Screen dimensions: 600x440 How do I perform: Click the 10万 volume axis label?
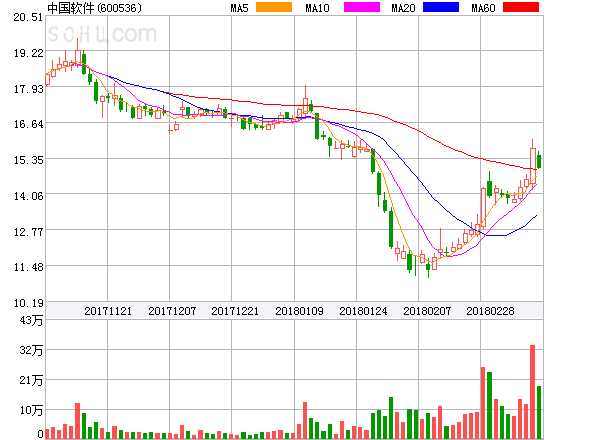[31, 411]
